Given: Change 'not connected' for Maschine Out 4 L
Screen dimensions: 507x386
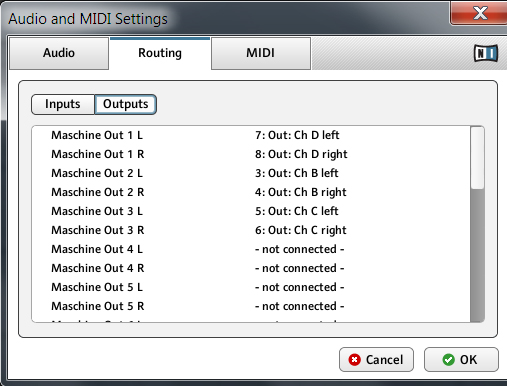Looking at the screenshot, I should 300,249.
